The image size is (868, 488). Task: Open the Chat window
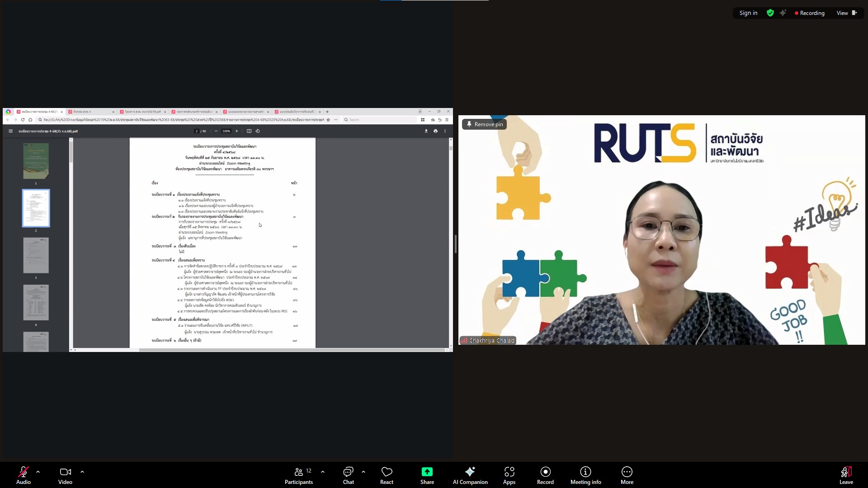tap(348, 475)
